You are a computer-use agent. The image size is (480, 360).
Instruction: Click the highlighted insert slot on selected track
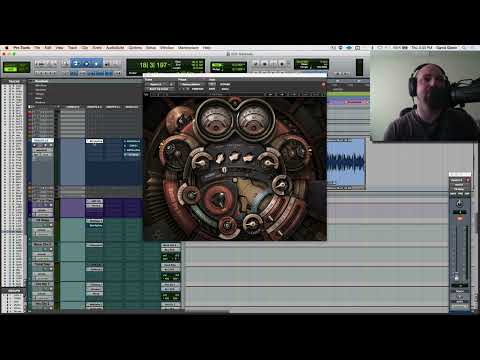95,141
